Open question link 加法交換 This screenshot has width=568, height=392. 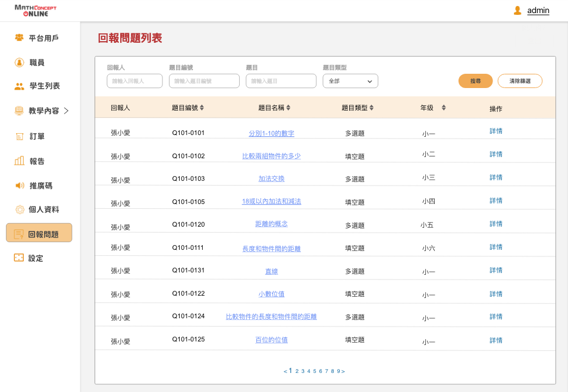pyautogui.click(x=271, y=178)
